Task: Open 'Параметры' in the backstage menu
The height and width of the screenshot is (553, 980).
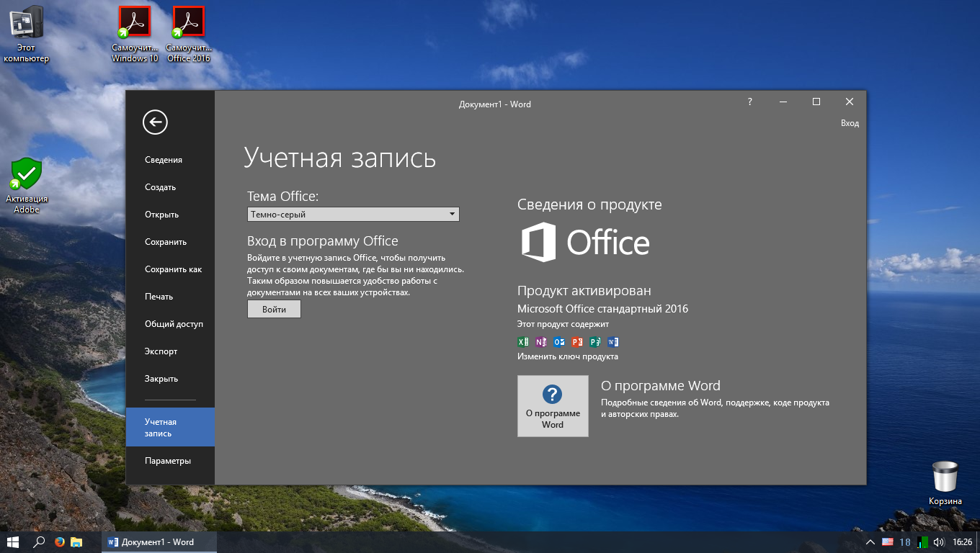Action: [170, 461]
